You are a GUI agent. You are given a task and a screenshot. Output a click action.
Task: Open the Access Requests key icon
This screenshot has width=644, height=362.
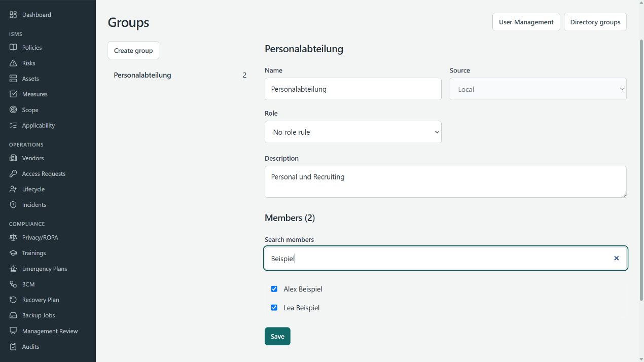(13, 173)
